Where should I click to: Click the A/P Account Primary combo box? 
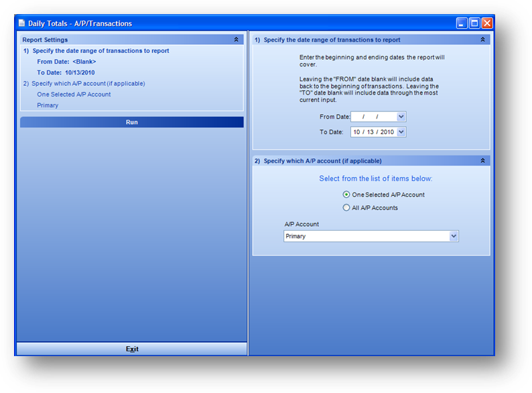click(x=371, y=236)
